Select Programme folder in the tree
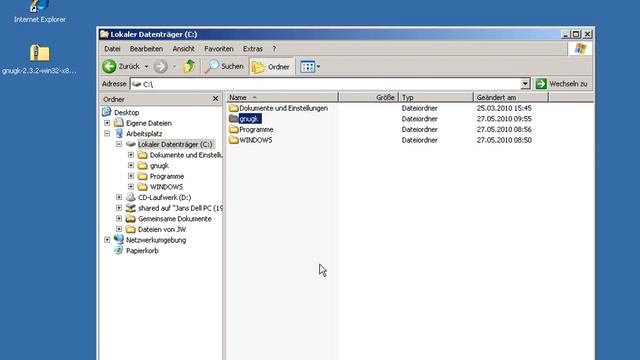This screenshot has height=360, width=640. click(167, 176)
